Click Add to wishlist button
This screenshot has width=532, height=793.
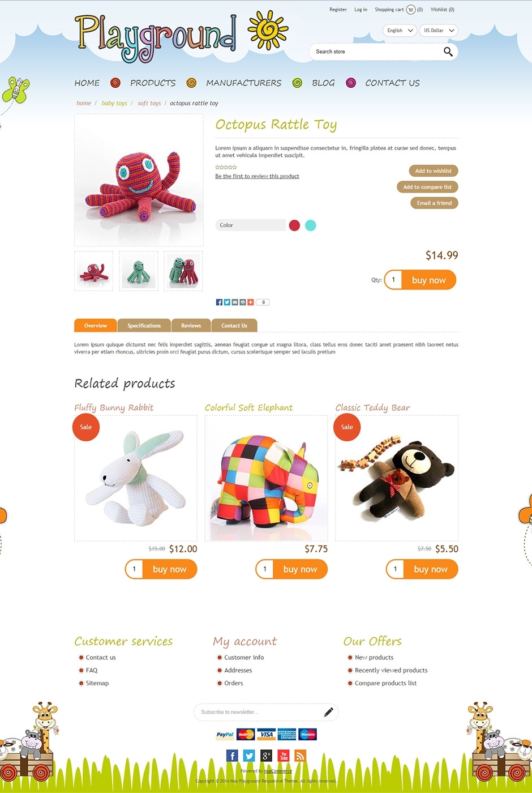[434, 170]
